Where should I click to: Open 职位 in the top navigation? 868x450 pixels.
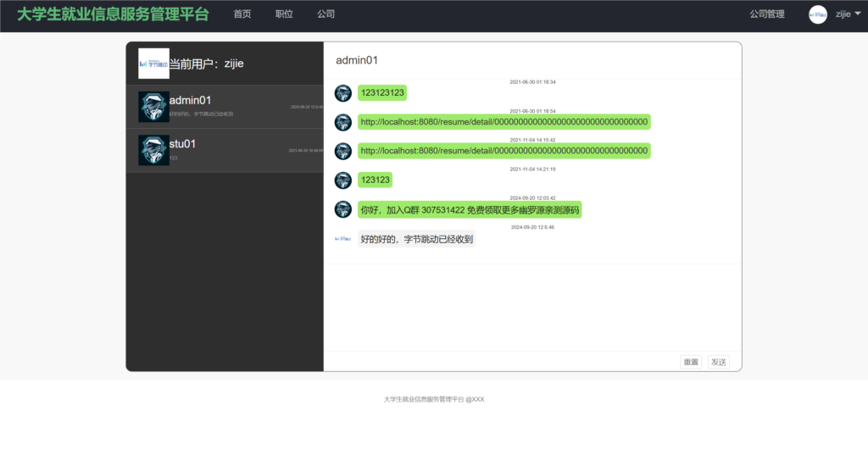(284, 14)
